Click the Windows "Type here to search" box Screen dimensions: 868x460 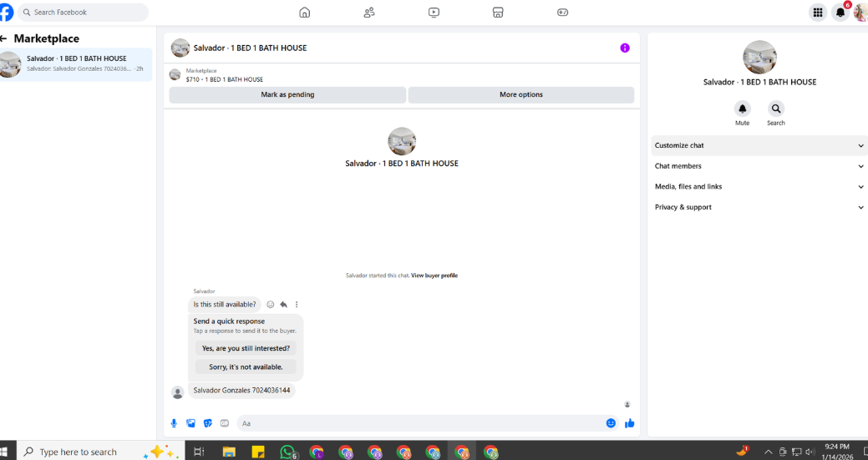(99, 452)
